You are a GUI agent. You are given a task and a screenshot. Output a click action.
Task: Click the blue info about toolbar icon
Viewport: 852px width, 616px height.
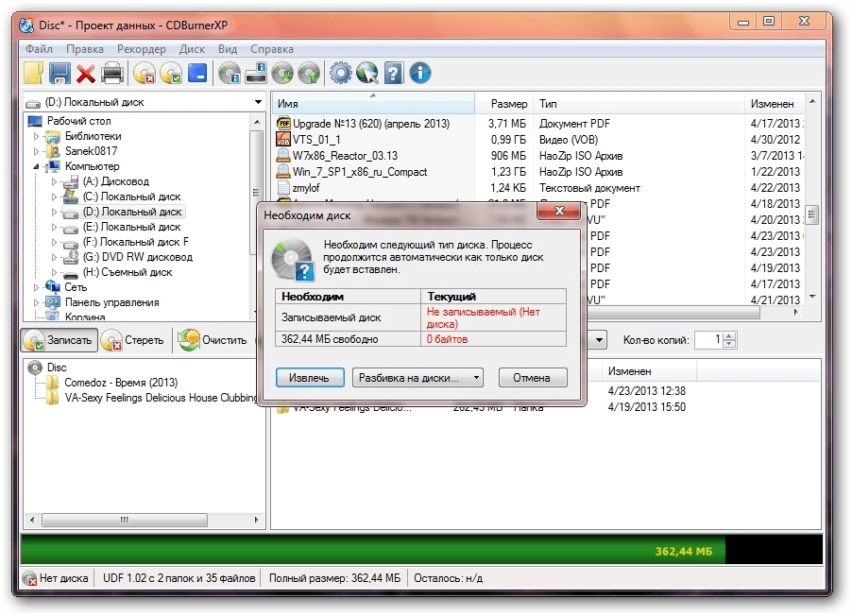pos(420,74)
